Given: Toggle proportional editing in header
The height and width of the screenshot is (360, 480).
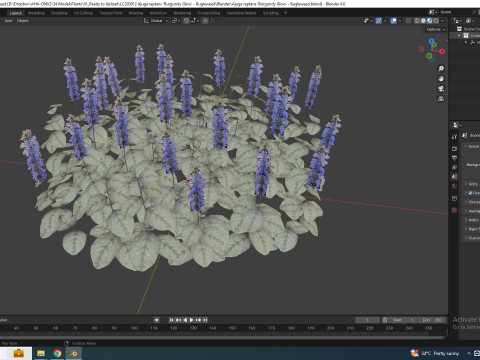Looking at the screenshot, I should 205,21.
